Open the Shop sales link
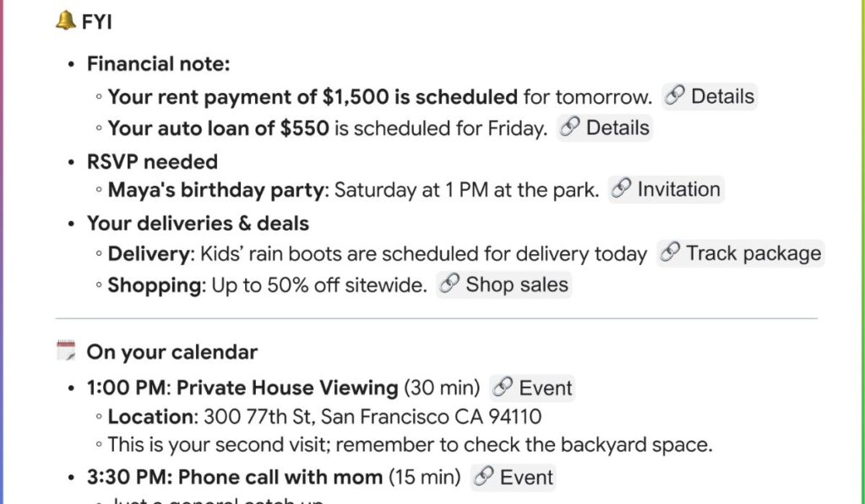 coord(504,285)
